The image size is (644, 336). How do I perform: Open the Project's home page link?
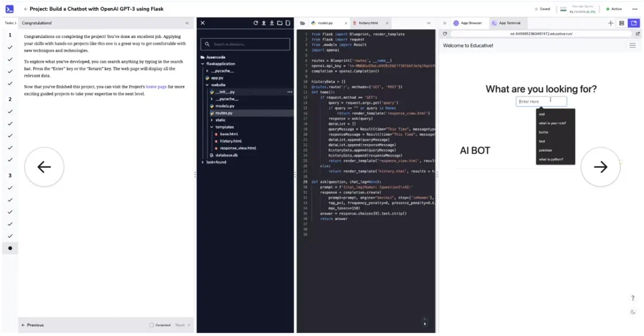tap(156, 87)
